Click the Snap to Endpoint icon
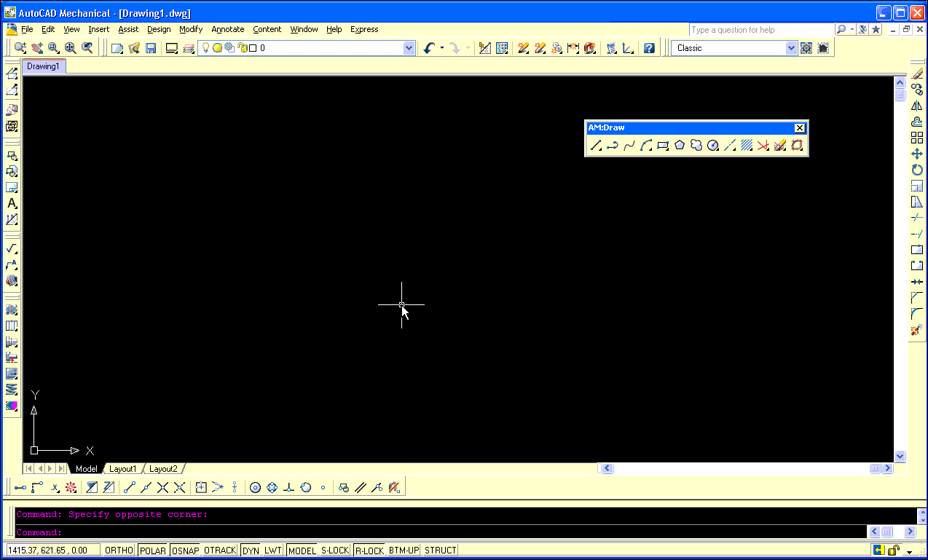928x560 pixels. tap(130, 488)
